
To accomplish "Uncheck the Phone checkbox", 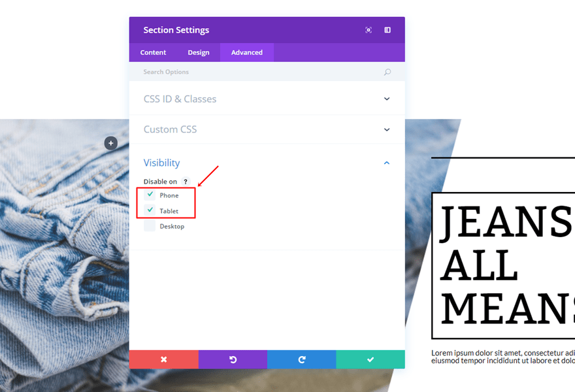I will click(150, 195).
